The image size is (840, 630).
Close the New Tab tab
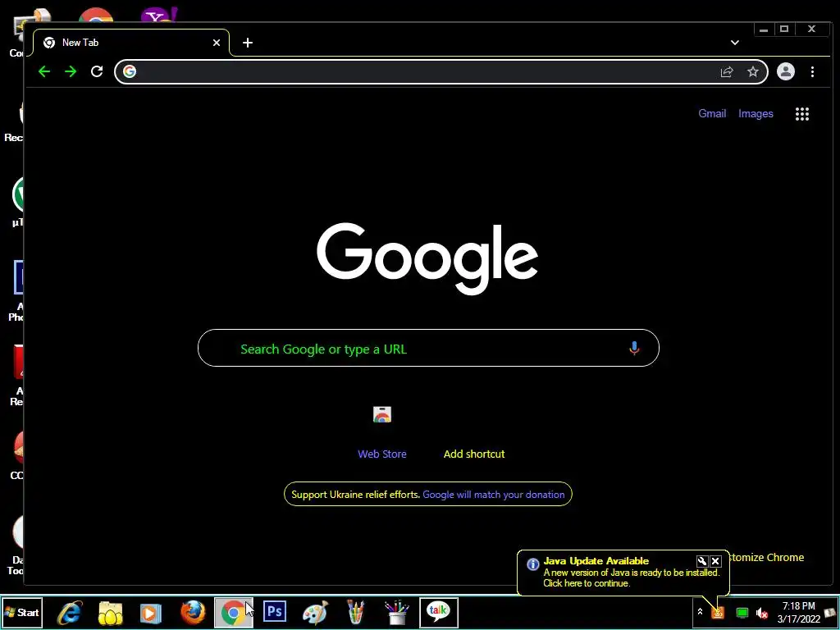click(x=217, y=43)
